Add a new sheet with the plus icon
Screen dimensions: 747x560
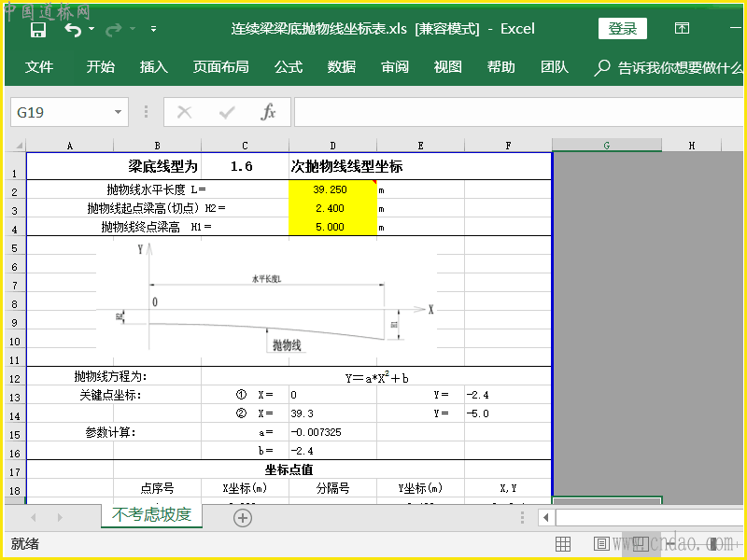tap(243, 518)
